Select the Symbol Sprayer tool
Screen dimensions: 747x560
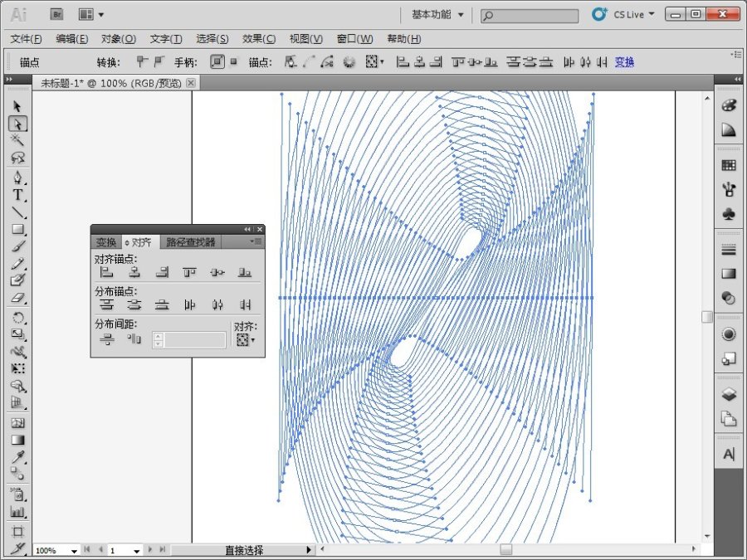(x=17, y=494)
